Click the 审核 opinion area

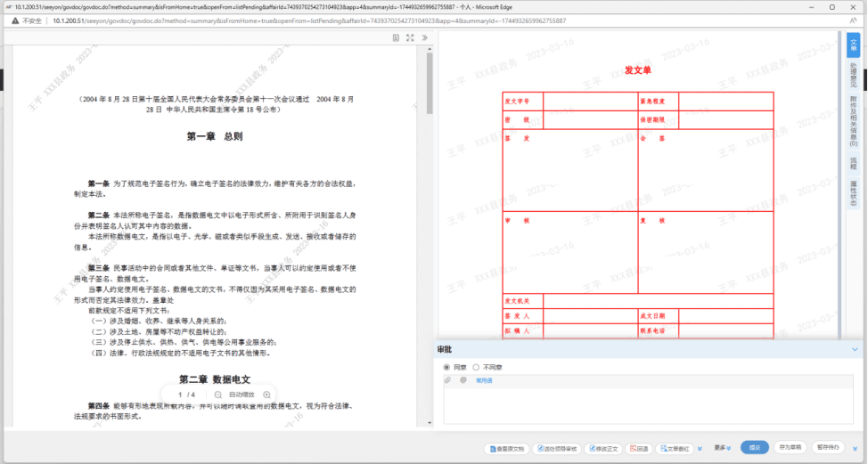pos(570,252)
